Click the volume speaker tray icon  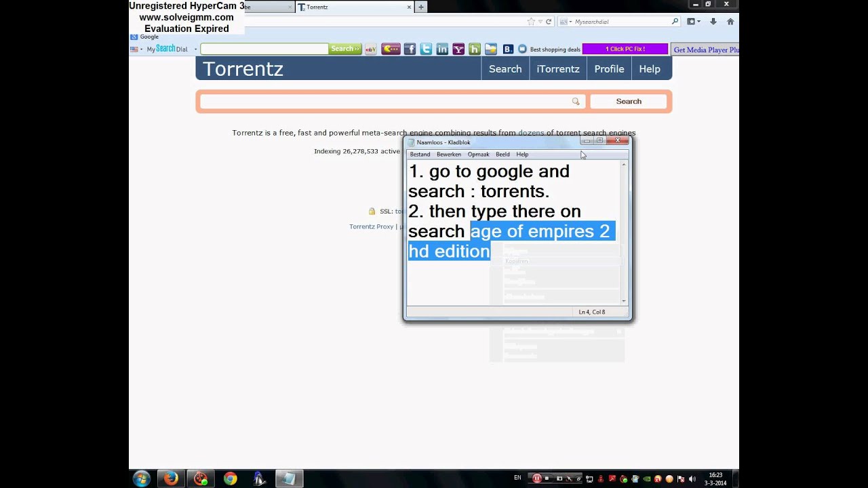[691, 479]
